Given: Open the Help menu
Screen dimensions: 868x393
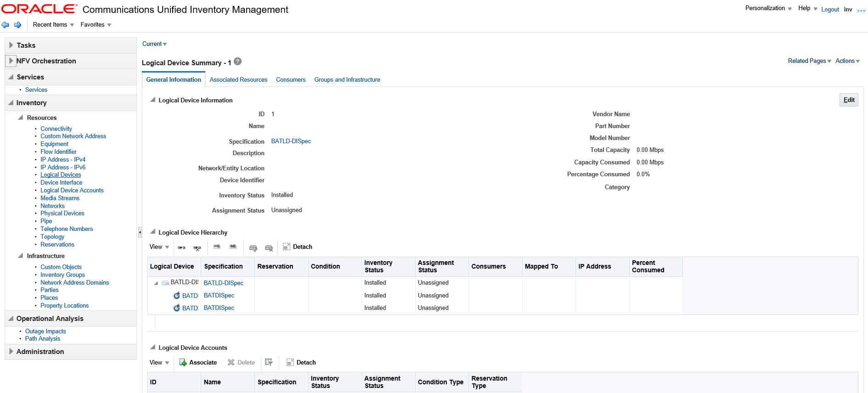Looking at the screenshot, I should (x=808, y=8).
